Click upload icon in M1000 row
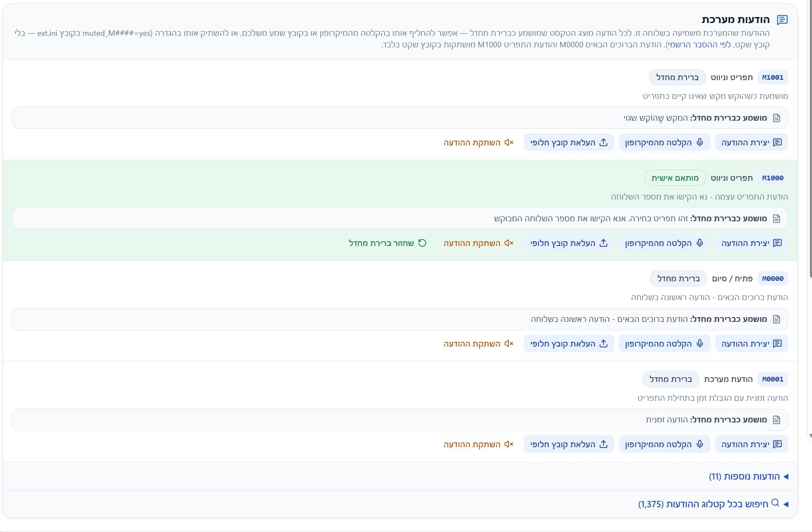Viewport: 812px width, 532px height. (604, 243)
